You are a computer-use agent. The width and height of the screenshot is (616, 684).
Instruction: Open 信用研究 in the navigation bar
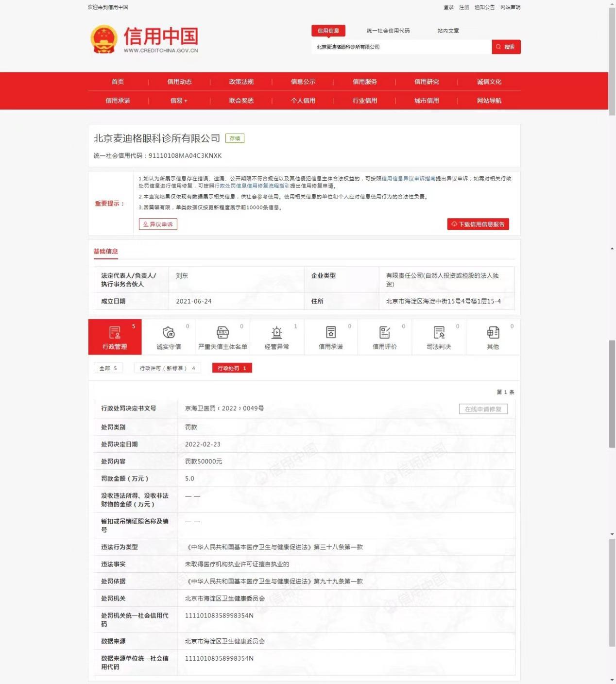[427, 82]
